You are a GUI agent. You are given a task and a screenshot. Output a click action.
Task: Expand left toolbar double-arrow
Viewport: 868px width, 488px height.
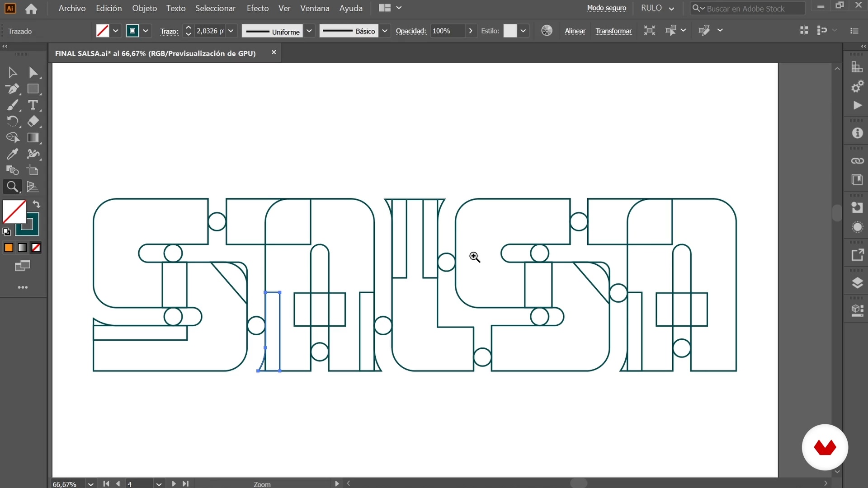coord(5,47)
